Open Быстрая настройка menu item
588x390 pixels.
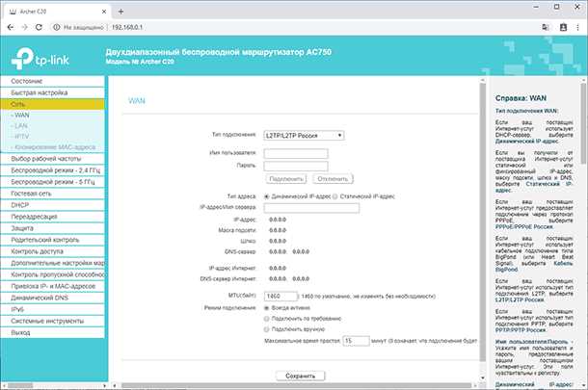click(52, 92)
